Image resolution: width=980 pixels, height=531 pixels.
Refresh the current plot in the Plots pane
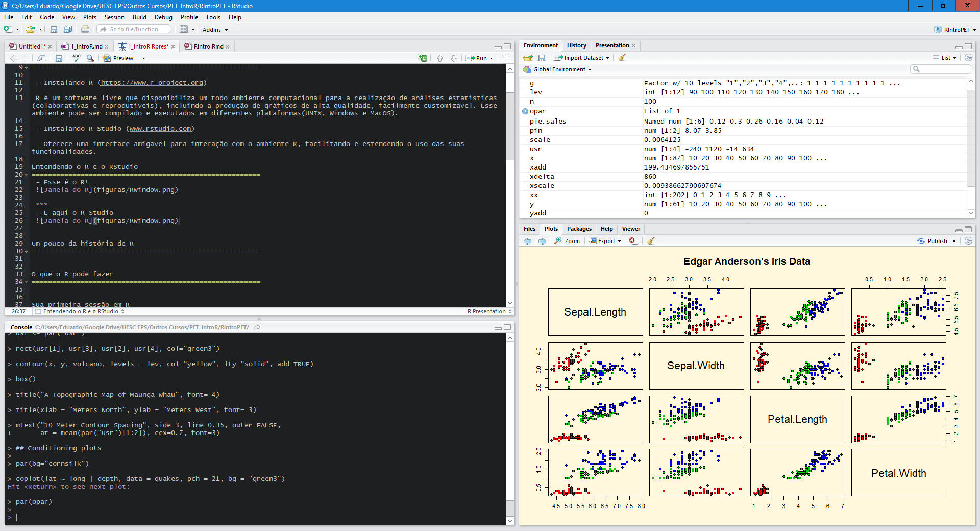click(x=968, y=241)
